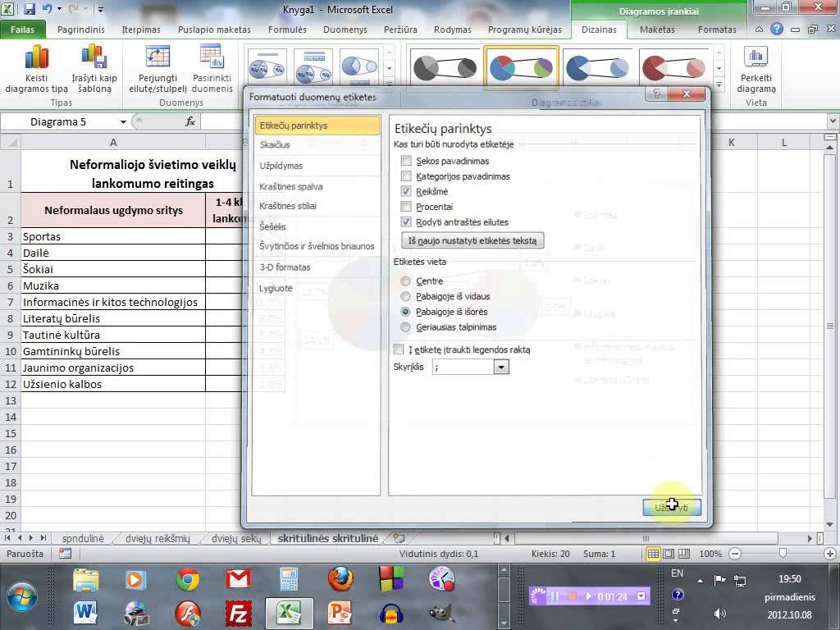Screen dimensions: 840x630
Task: Switch to Maketas ribbon tab
Action: [657, 30]
